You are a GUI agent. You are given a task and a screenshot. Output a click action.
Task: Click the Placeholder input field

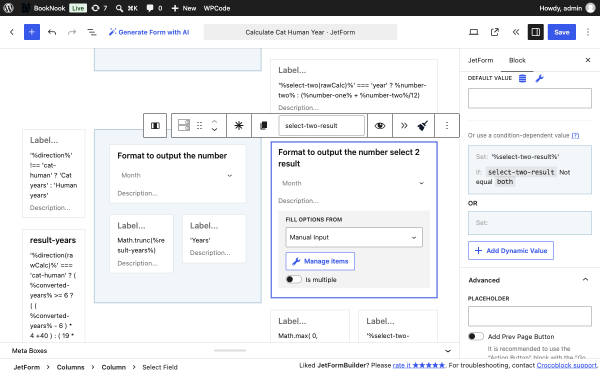coord(530,316)
